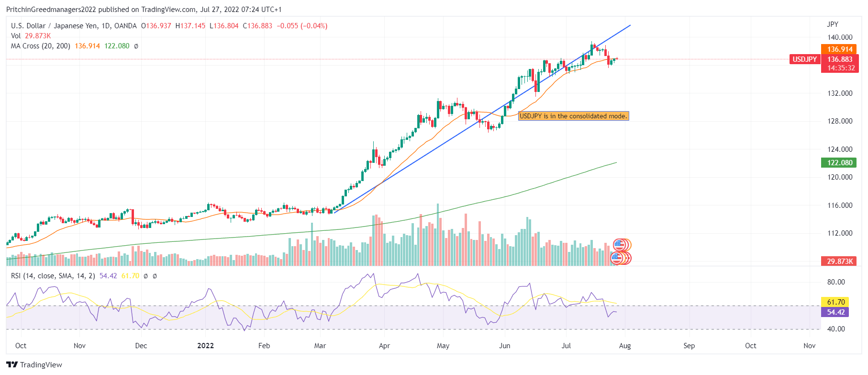Screen dimensions: 868x375
Task: Click the purple 54.42 RSI axis tag
Action: (835, 312)
